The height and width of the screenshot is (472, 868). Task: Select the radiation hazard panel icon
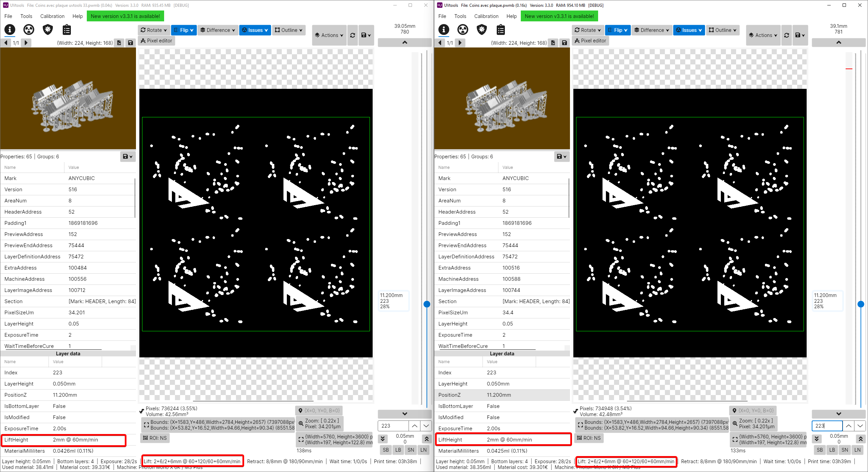click(x=29, y=30)
